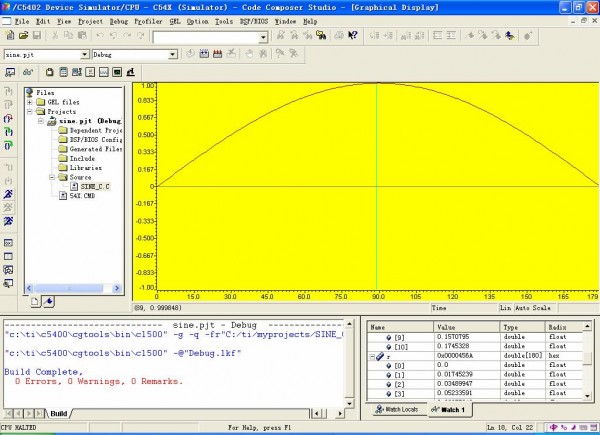This screenshot has height=435, width=600.
Task: Switch to the Watch Locals tab
Action: (x=396, y=410)
